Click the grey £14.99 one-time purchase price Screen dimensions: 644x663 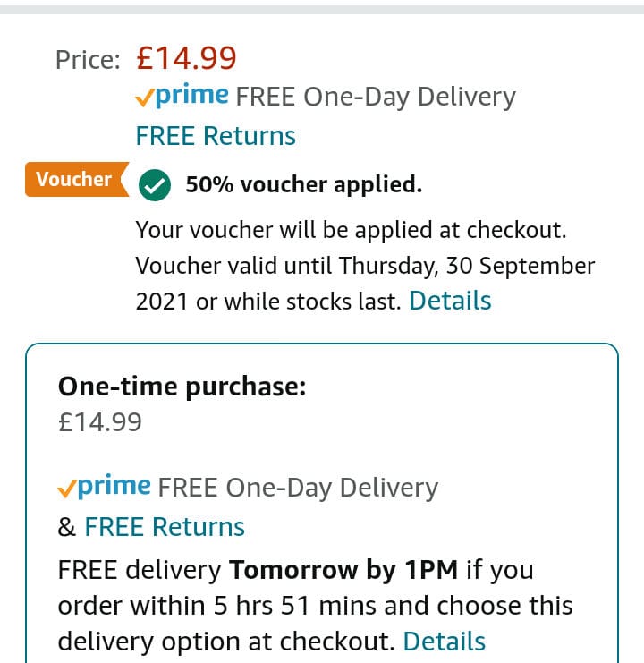pyautogui.click(x=99, y=422)
